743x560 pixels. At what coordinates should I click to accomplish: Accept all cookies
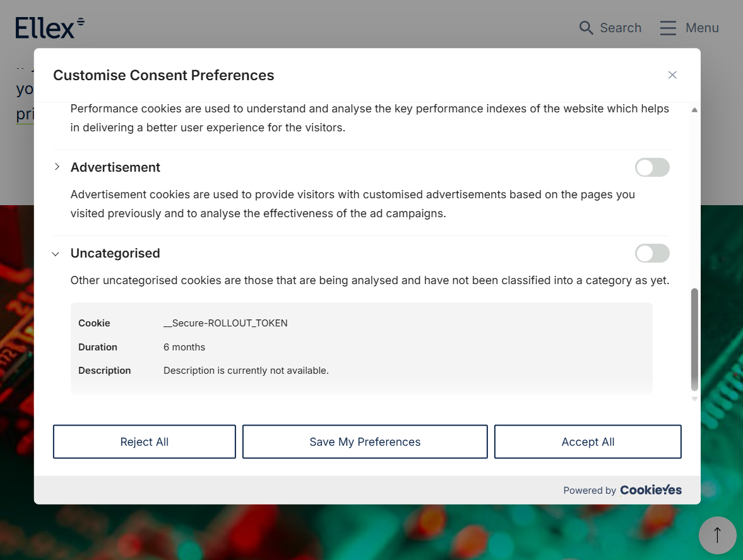pos(588,441)
